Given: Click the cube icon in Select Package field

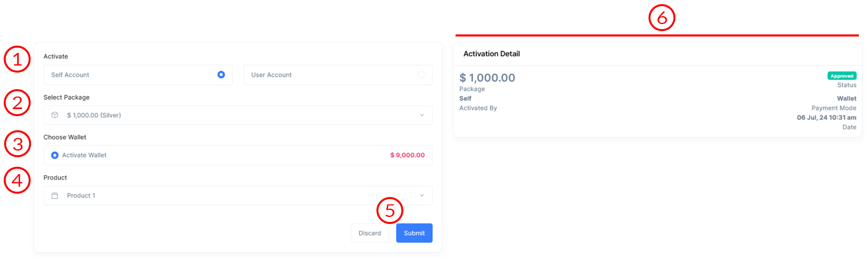Looking at the screenshot, I should (55, 115).
